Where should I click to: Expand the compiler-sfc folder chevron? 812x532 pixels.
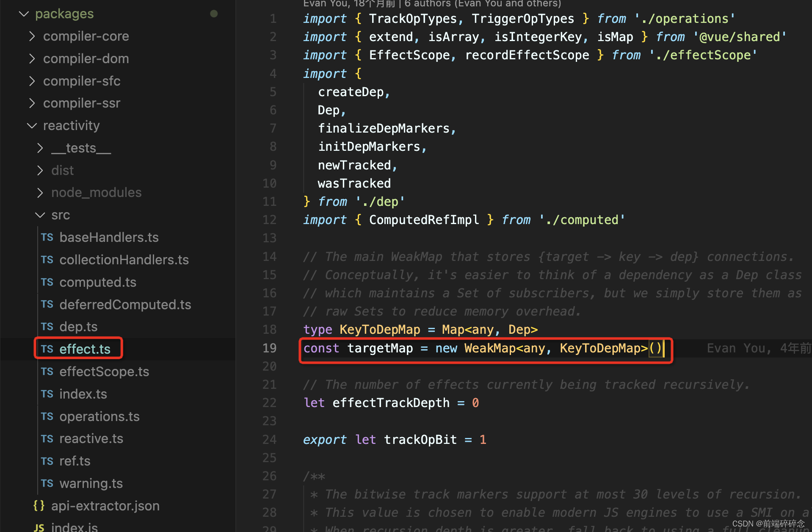pyautogui.click(x=32, y=81)
